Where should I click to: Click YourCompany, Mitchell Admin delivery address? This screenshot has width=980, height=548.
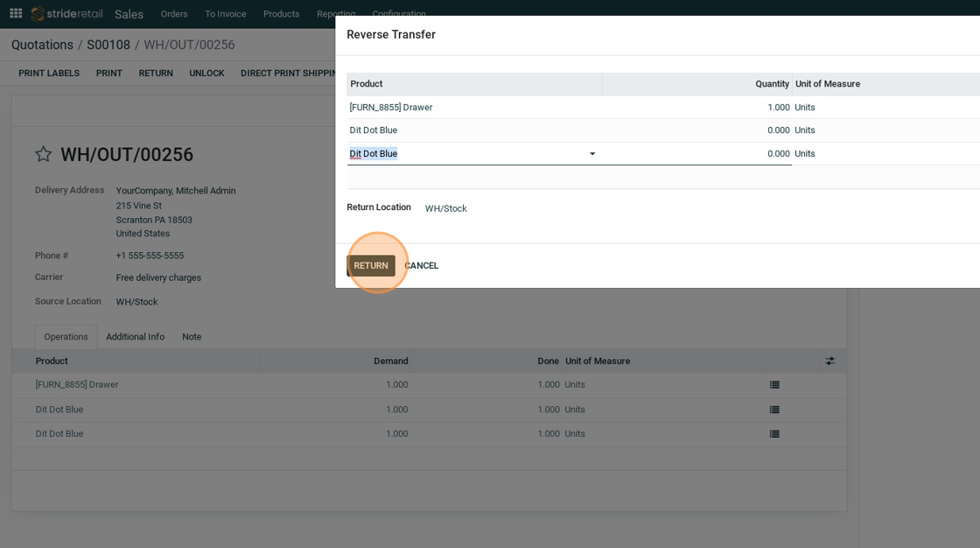(176, 191)
